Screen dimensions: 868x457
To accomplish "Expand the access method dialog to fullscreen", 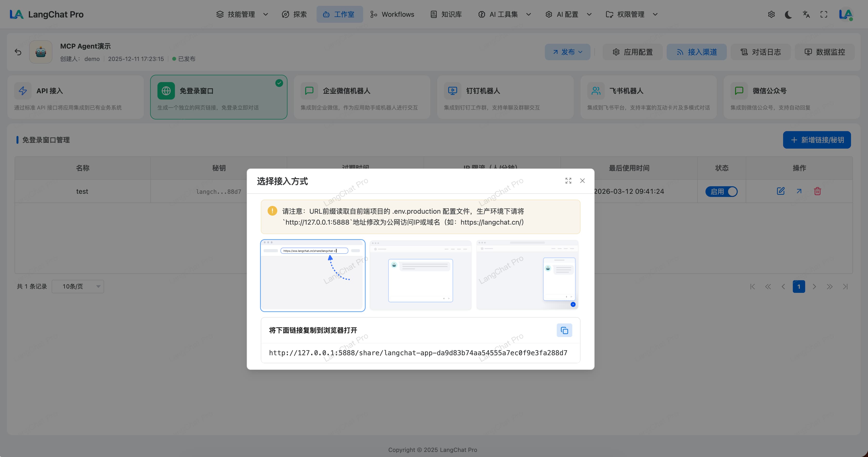I will coord(568,181).
